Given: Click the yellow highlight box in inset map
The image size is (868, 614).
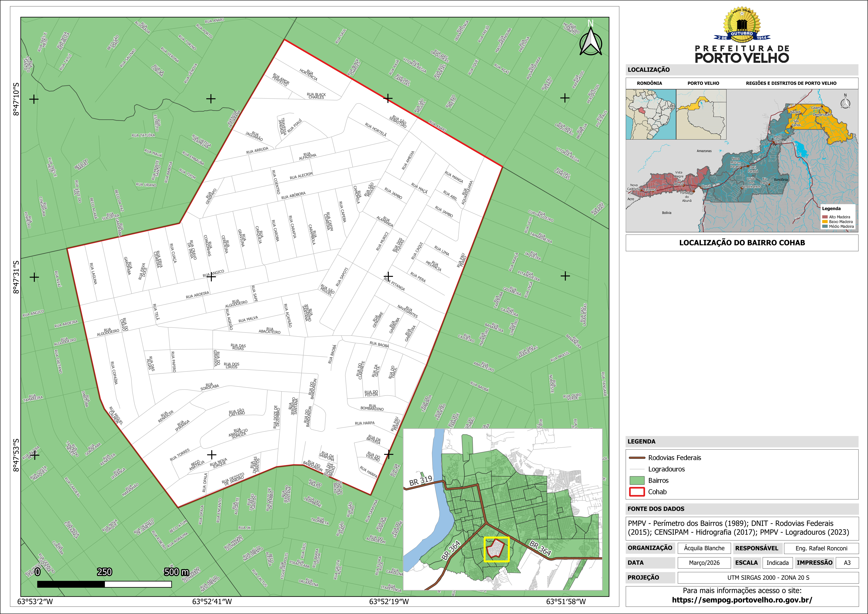Looking at the screenshot, I should 497,549.
